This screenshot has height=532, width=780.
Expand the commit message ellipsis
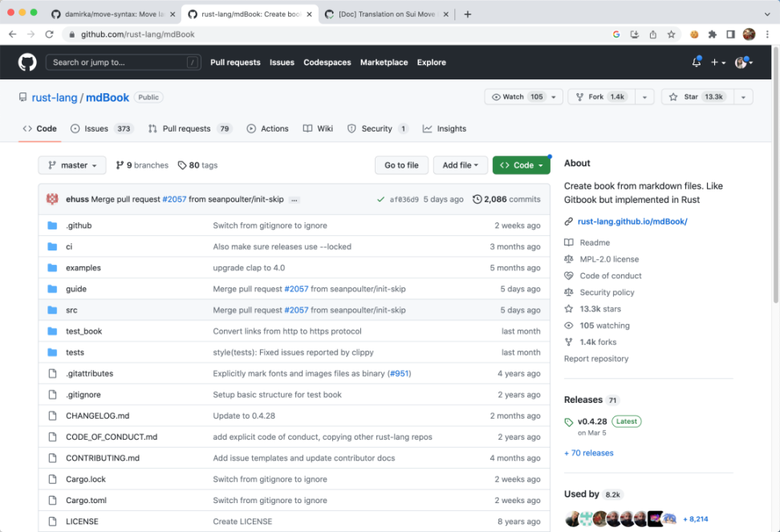click(295, 199)
